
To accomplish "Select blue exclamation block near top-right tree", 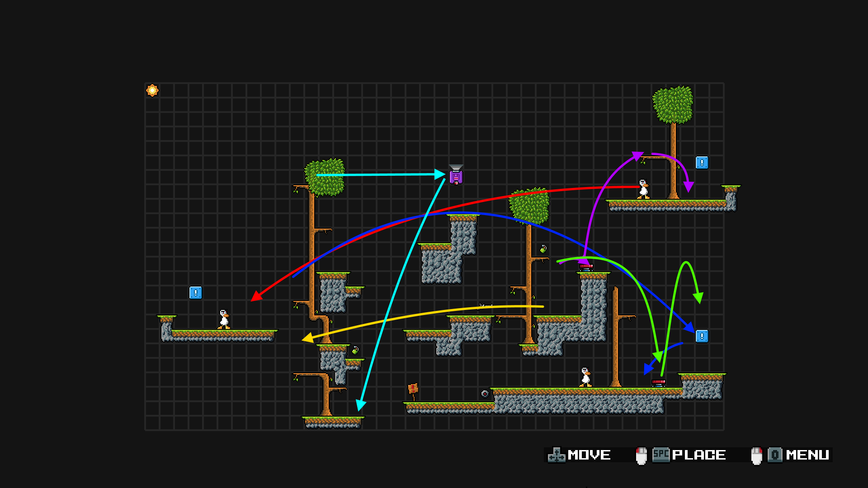I will coord(702,163).
